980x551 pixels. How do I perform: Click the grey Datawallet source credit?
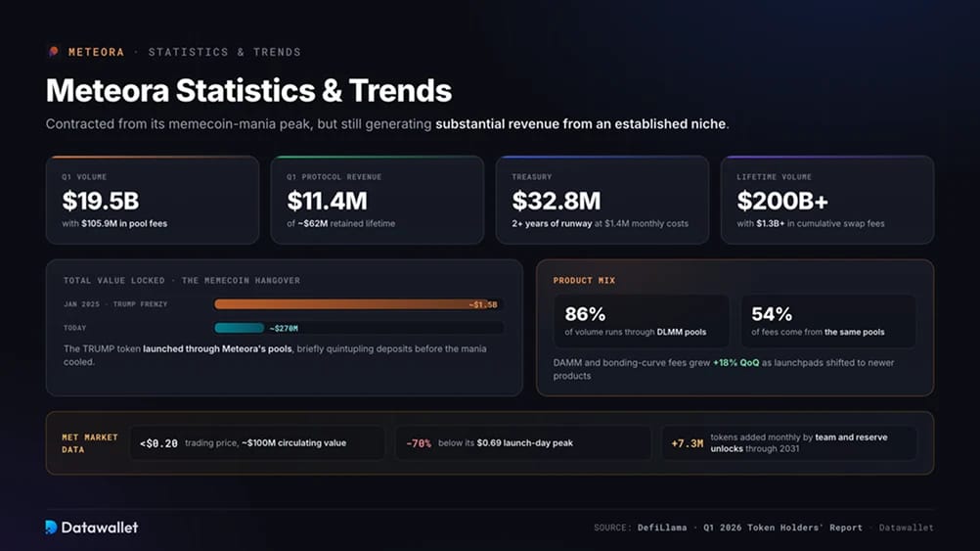coord(907,528)
